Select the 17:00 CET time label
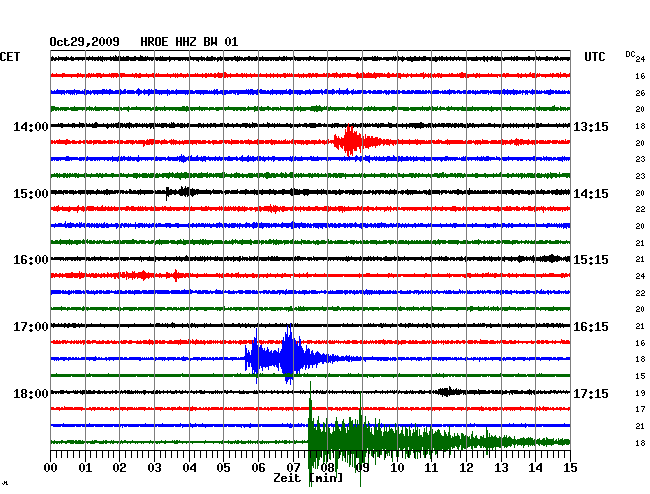650x494 pixels. pyautogui.click(x=31, y=327)
